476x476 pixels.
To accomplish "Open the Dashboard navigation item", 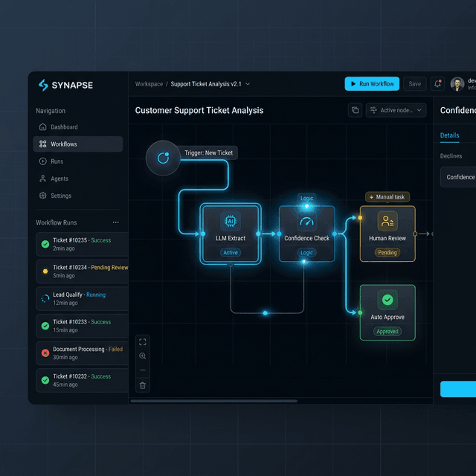I will 77,127.
